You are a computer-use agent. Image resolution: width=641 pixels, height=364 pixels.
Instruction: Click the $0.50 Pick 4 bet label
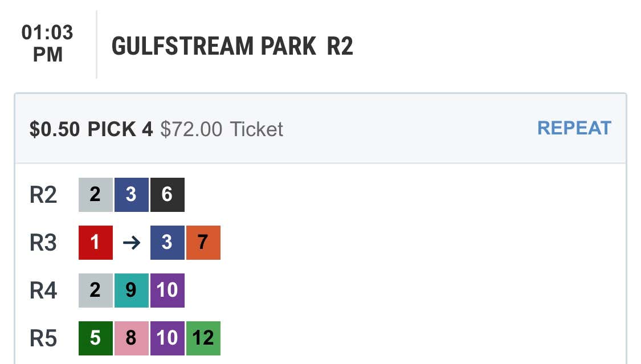(x=91, y=129)
